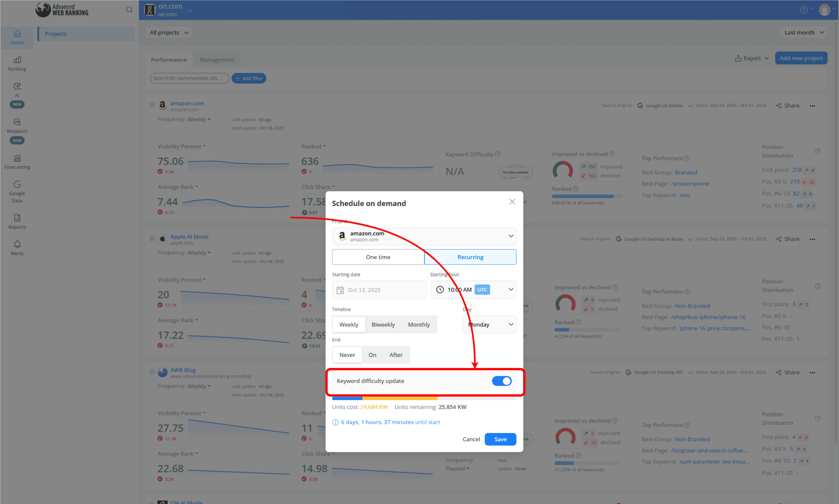Open the Alerts bell icon
This screenshot has height=504, width=839.
tap(17, 244)
